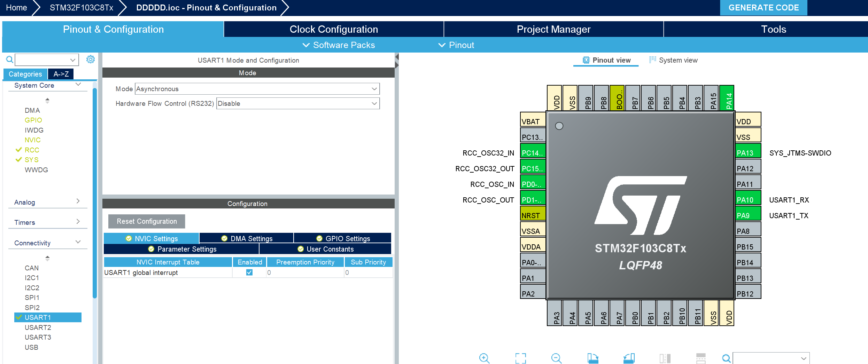Click the panel collapse arrows next to USART1 title
Image resolution: width=868 pixels, height=364 pixels.
[x=397, y=61]
